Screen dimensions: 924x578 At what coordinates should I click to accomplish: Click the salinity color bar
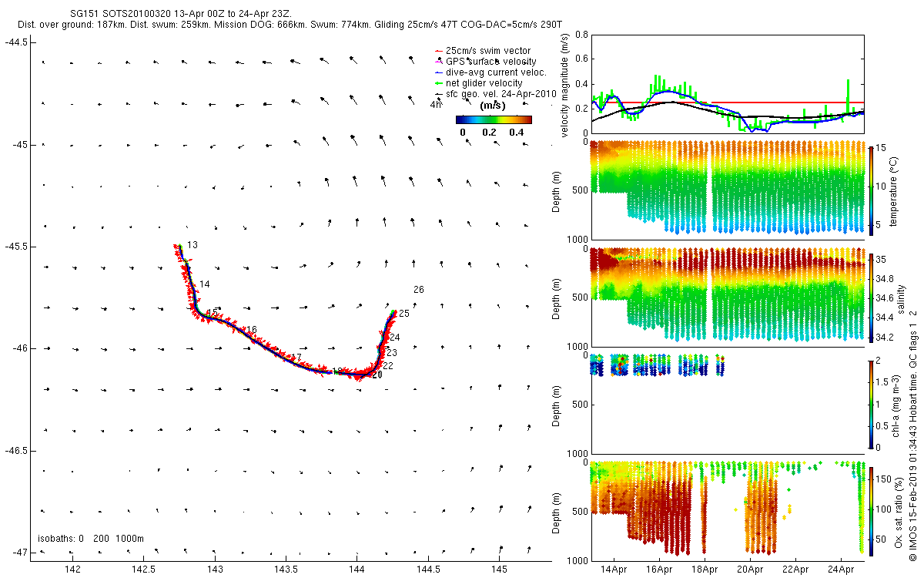pyautogui.click(x=872, y=297)
